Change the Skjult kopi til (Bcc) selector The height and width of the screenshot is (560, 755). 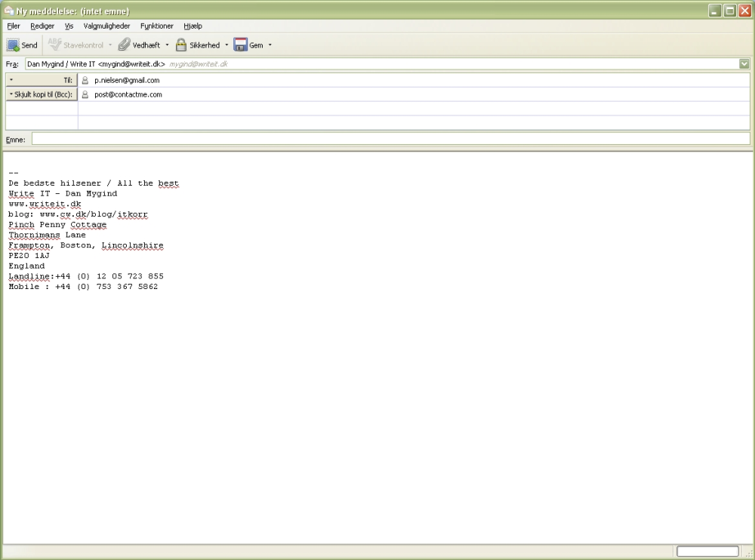click(x=42, y=94)
